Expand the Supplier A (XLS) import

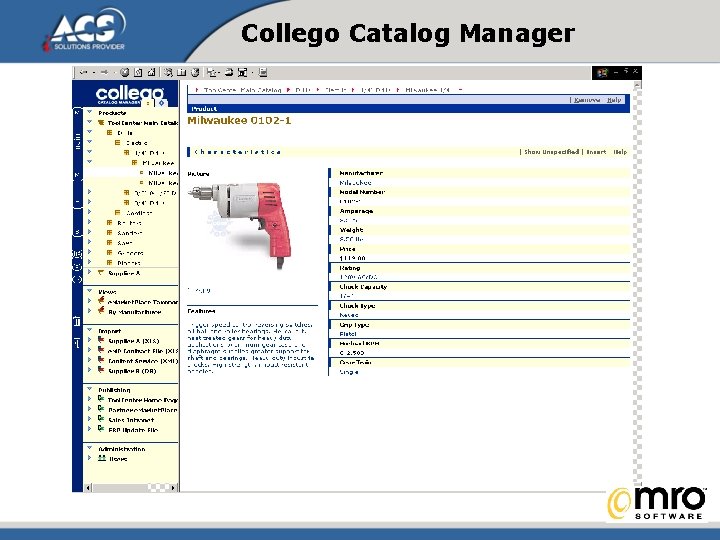(90, 341)
